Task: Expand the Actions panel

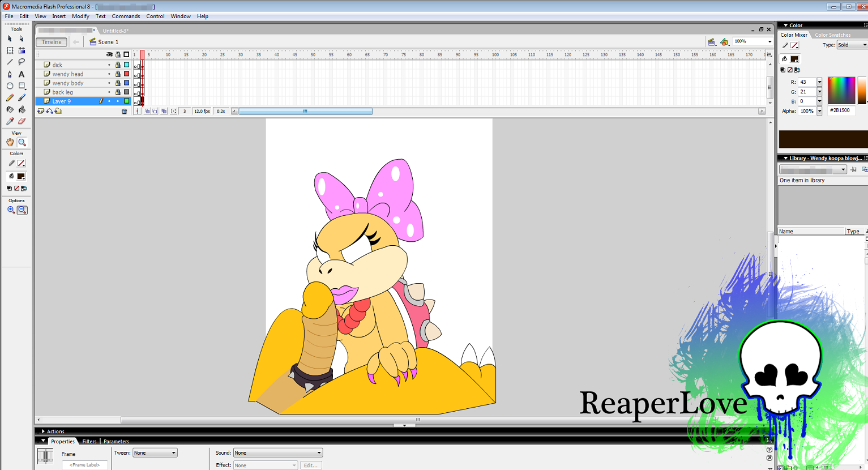Action: 43,431
